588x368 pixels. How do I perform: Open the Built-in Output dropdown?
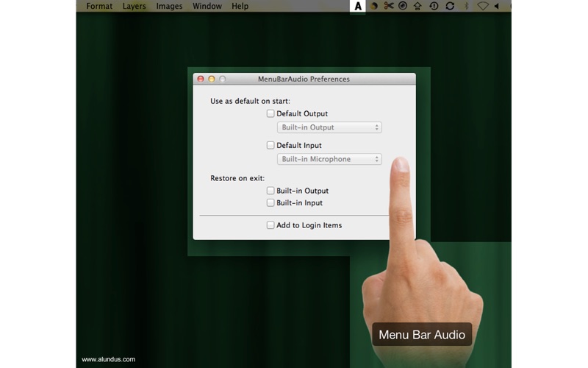(x=329, y=127)
